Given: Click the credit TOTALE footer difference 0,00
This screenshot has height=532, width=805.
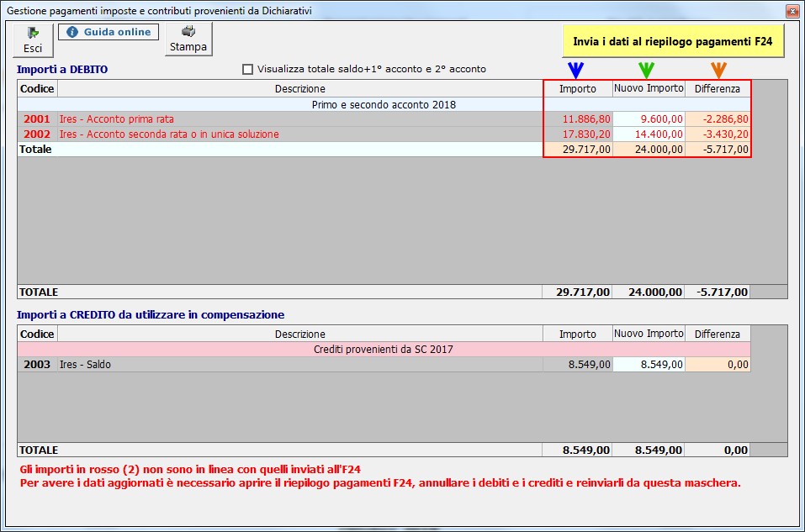Looking at the screenshot, I should click(718, 450).
